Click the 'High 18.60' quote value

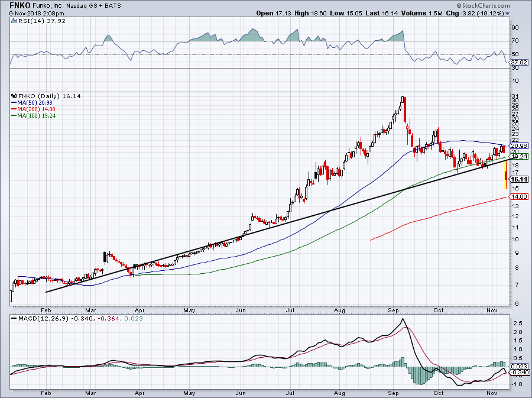310,13
